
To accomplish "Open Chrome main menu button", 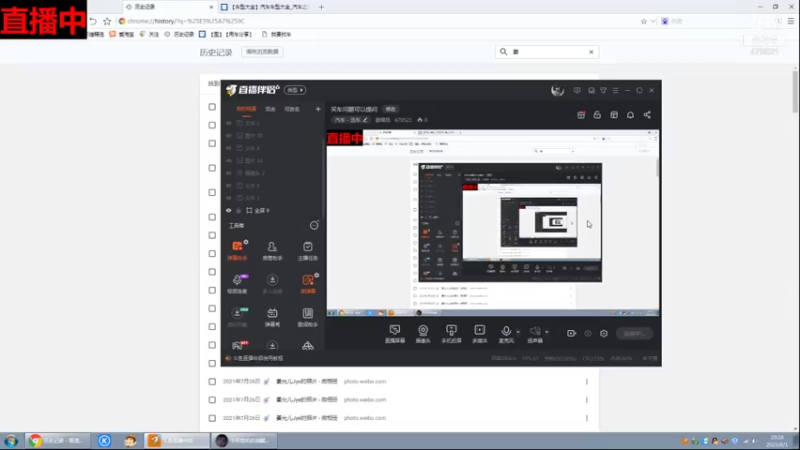I will (x=791, y=21).
